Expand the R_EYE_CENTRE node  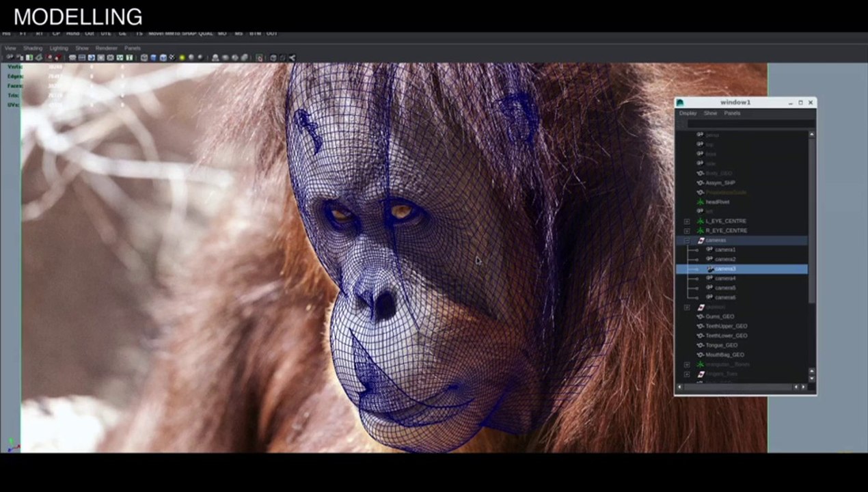tap(687, 231)
